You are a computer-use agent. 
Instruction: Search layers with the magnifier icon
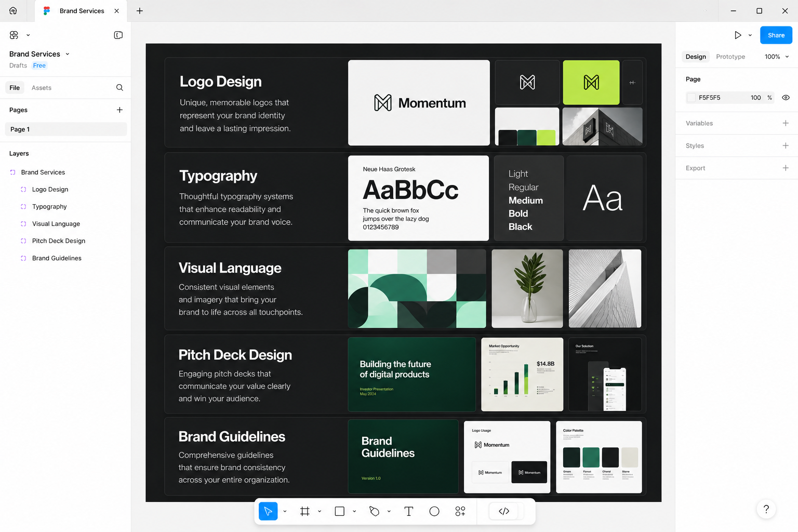pos(119,87)
